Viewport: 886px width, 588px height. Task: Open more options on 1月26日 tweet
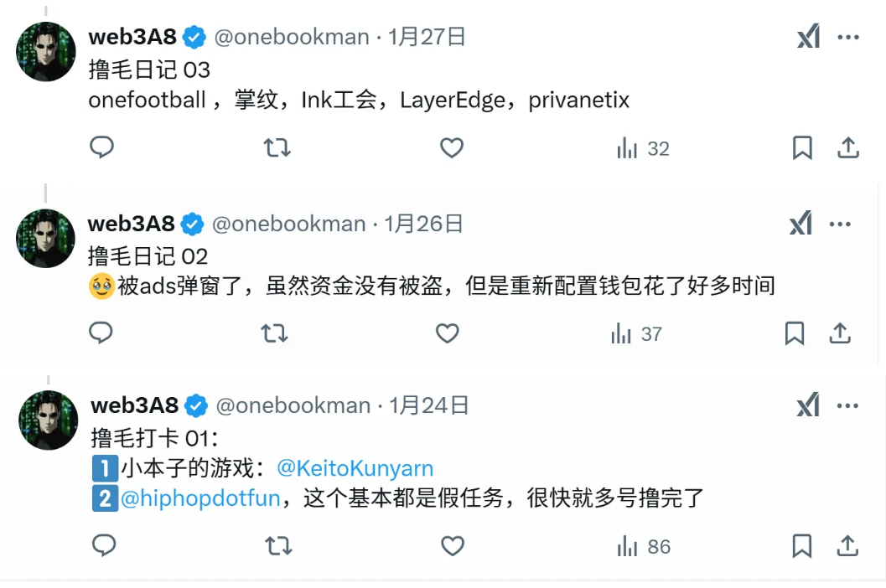(840, 224)
